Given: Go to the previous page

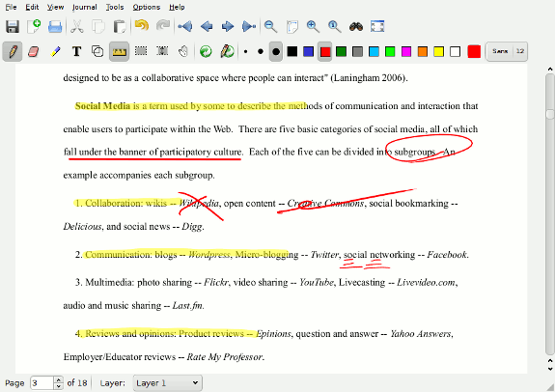Looking at the screenshot, I should click(x=207, y=26).
